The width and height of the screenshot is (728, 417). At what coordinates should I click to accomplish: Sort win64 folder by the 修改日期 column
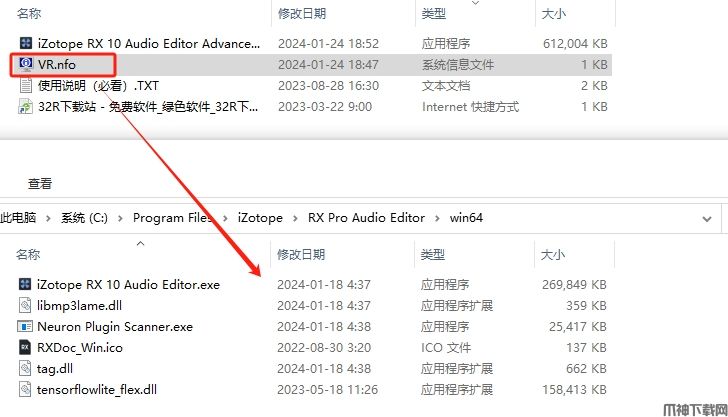click(x=301, y=254)
